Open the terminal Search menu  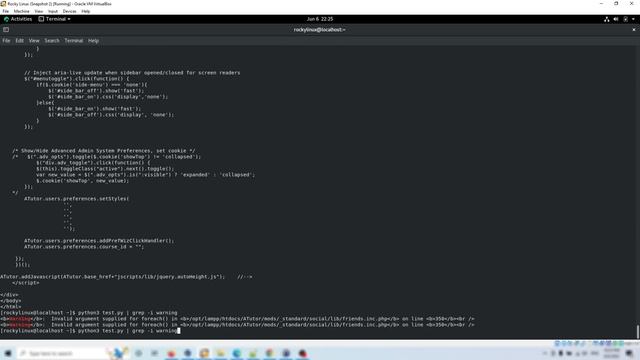(52, 41)
